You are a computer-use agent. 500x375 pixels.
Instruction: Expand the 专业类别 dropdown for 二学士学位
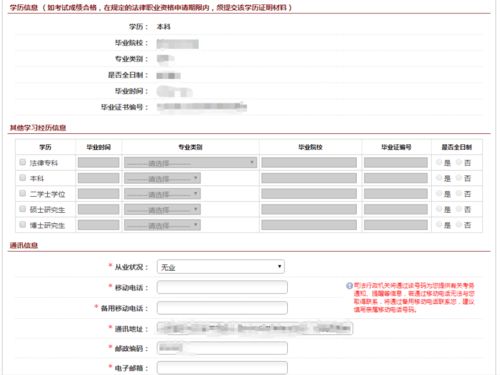pos(162,194)
